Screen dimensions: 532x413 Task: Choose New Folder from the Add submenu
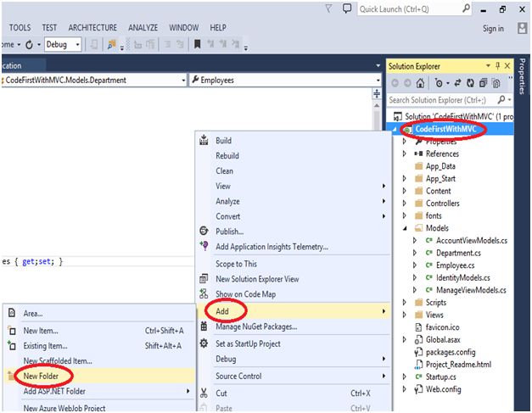pyautogui.click(x=98, y=376)
